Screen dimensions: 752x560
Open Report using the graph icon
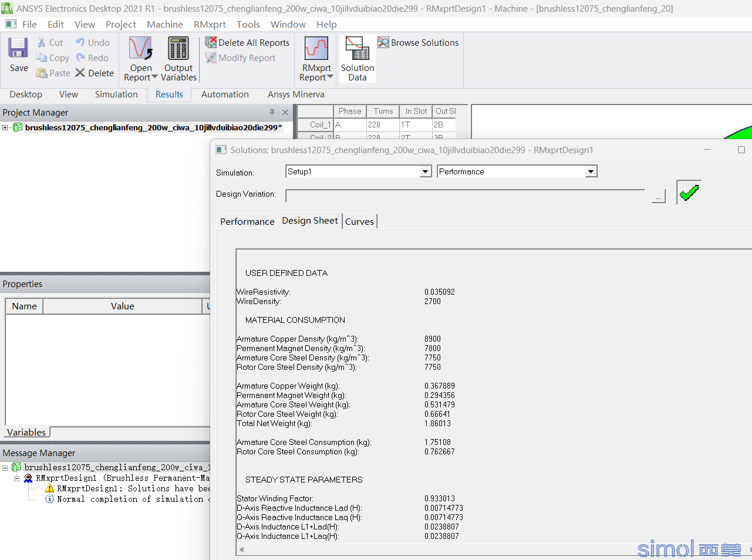[x=141, y=48]
